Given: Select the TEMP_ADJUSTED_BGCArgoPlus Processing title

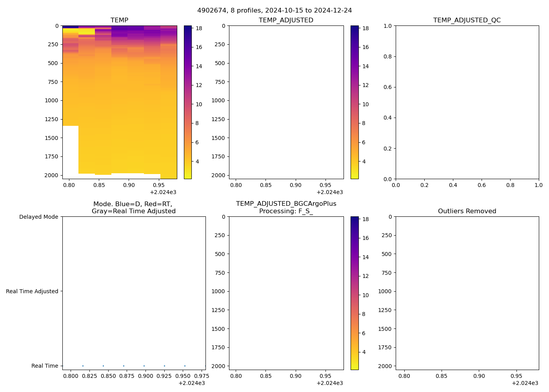Looking at the screenshot, I should pos(286,207).
